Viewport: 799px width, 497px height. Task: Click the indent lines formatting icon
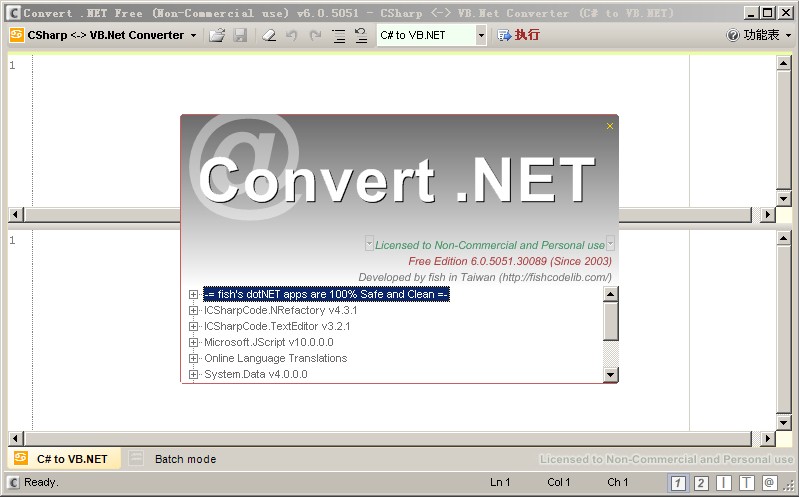[339, 35]
